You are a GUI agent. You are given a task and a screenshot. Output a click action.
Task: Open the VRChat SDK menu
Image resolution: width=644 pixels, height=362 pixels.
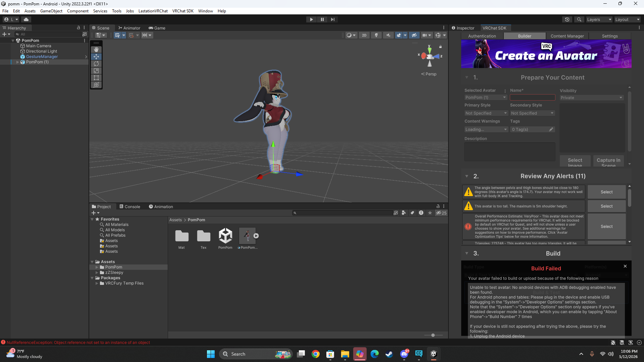pos(183,11)
